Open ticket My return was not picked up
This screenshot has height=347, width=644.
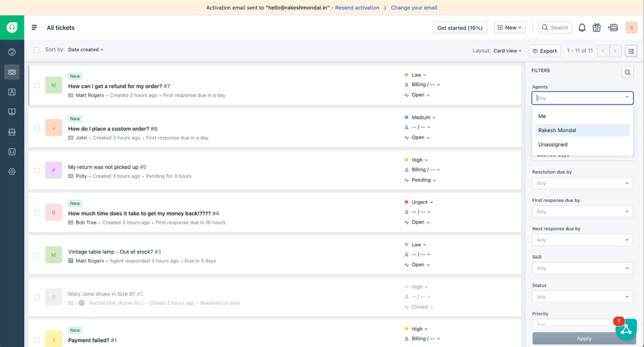[107, 167]
